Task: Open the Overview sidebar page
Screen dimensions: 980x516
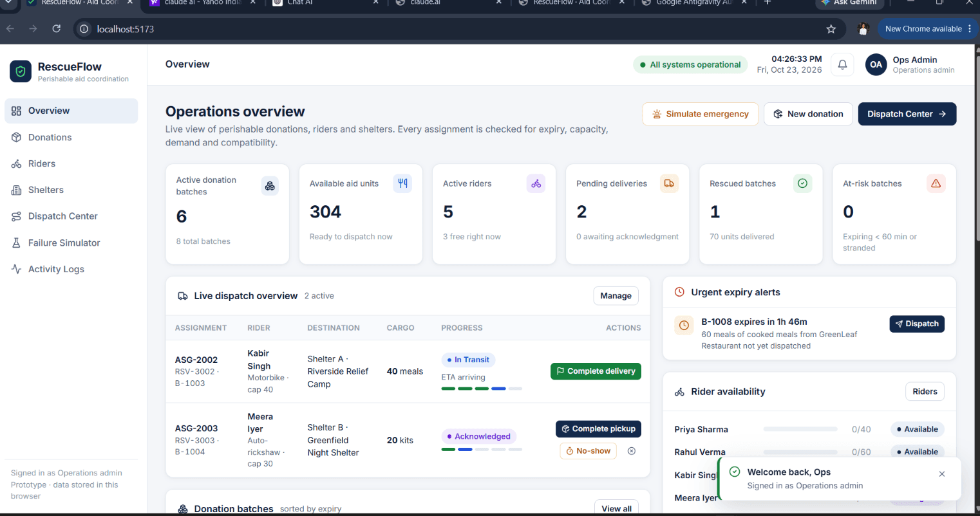Action: coord(71,111)
